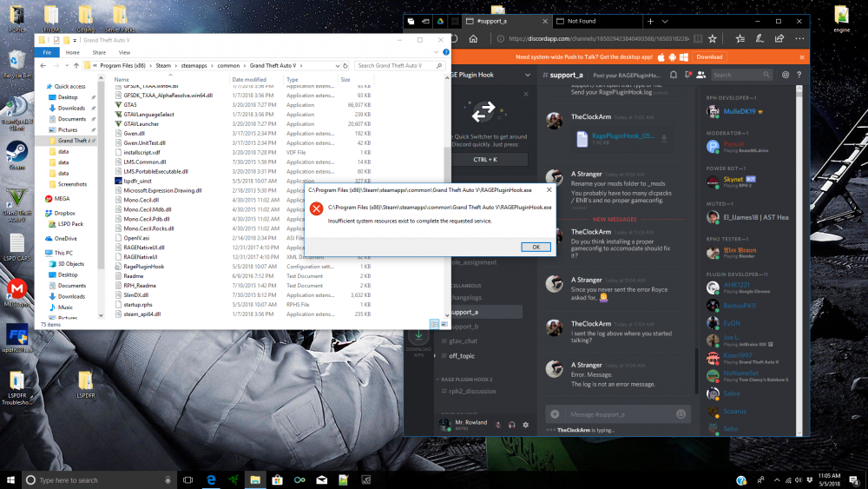Toggle microphone mute beside Mr. Rowland
The width and height of the screenshot is (868, 489).
(497, 425)
